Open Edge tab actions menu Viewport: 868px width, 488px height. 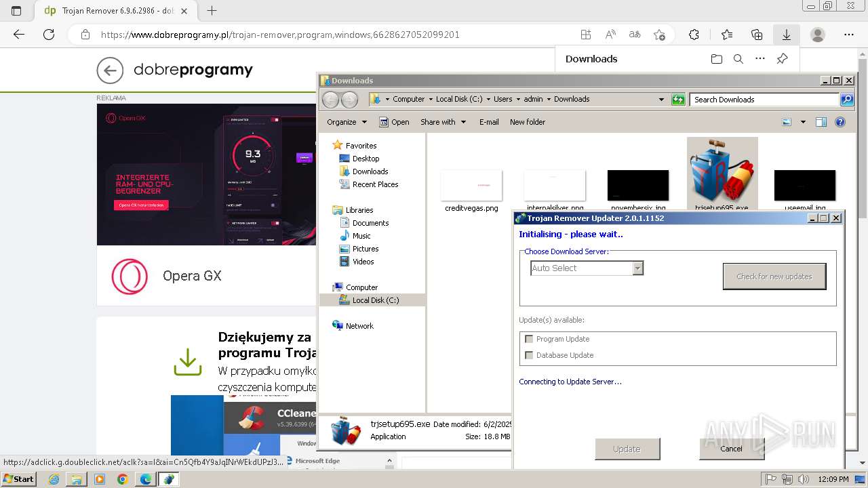tap(16, 11)
